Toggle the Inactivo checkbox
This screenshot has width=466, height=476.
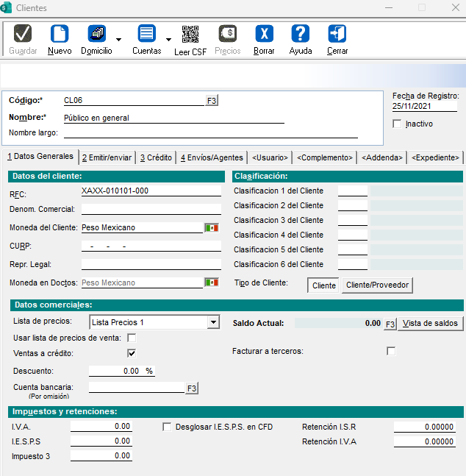397,124
